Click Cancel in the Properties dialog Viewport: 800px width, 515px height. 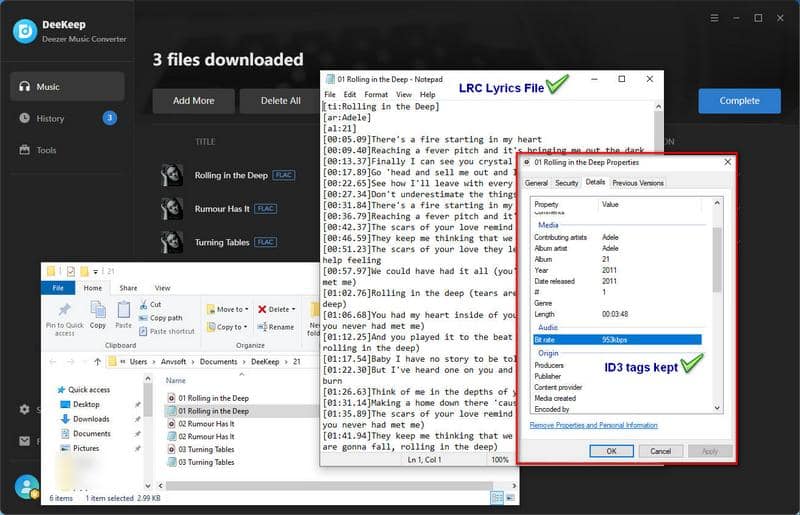pyautogui.click(x=660, y=451)
